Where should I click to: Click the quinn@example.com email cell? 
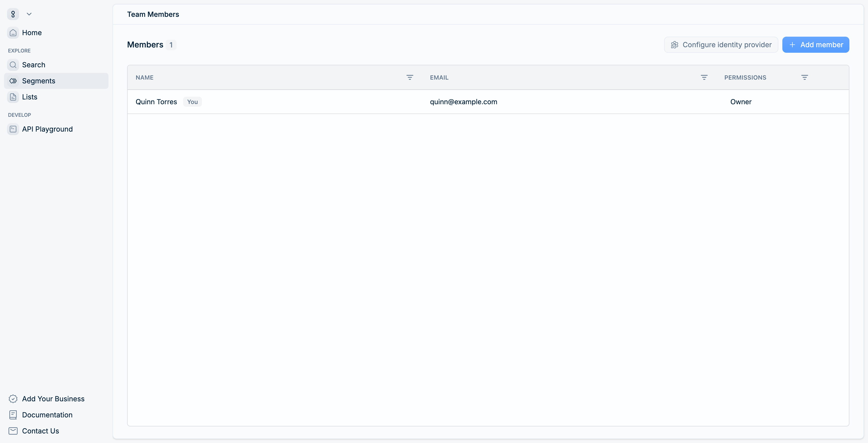(x=463, y=102)
